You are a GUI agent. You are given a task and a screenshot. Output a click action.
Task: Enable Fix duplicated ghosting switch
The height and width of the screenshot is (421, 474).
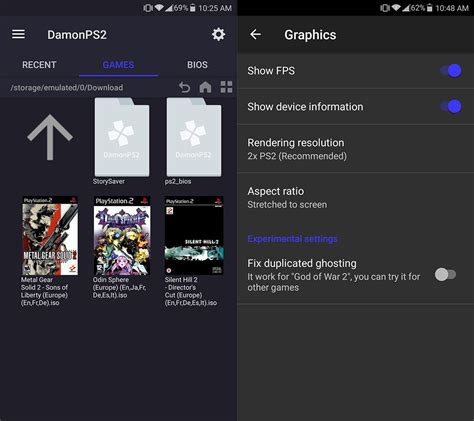[x=445, y=275]
